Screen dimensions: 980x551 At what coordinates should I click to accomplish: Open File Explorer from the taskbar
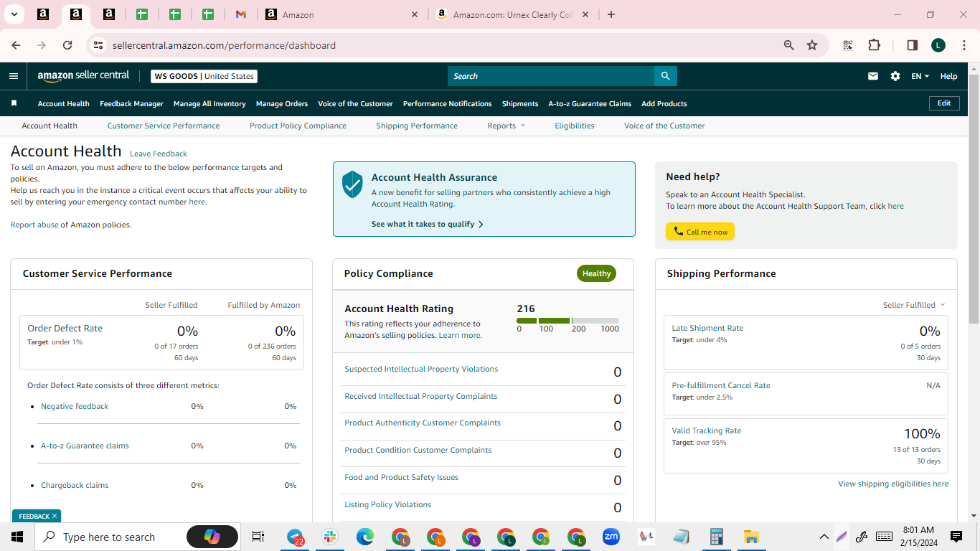(x=751, y=537)
